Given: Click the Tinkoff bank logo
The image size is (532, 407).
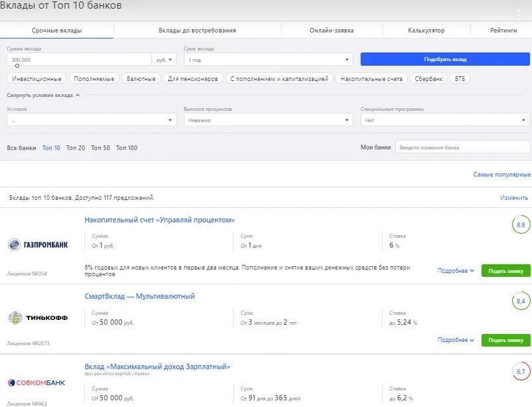Looking at the screenshot, I should tap(38, 317).
